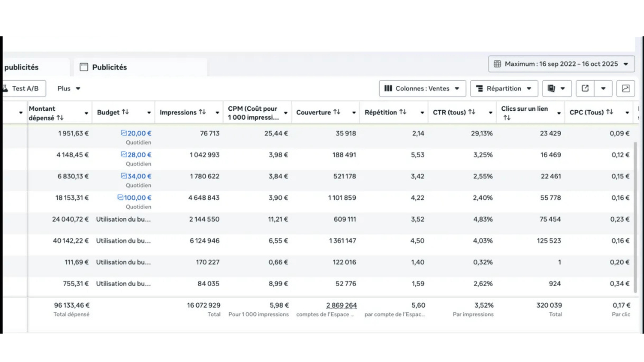Screen dimensions: 644x362
Task: Open the reports icon dropdown
Action: click(x=556, y=88)
